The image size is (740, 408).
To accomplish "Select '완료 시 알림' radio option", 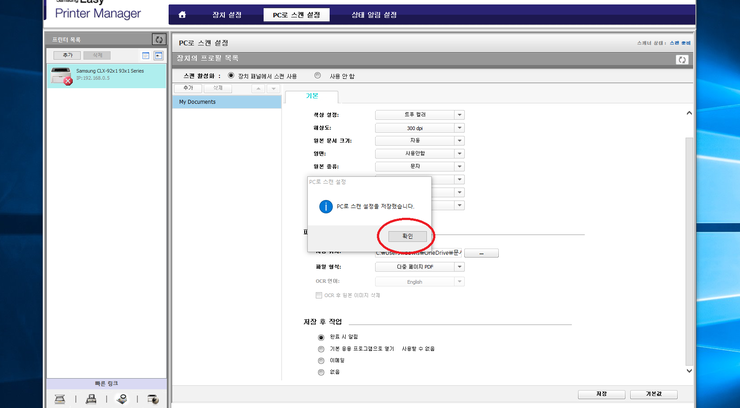I will click(x=321, y=337).
